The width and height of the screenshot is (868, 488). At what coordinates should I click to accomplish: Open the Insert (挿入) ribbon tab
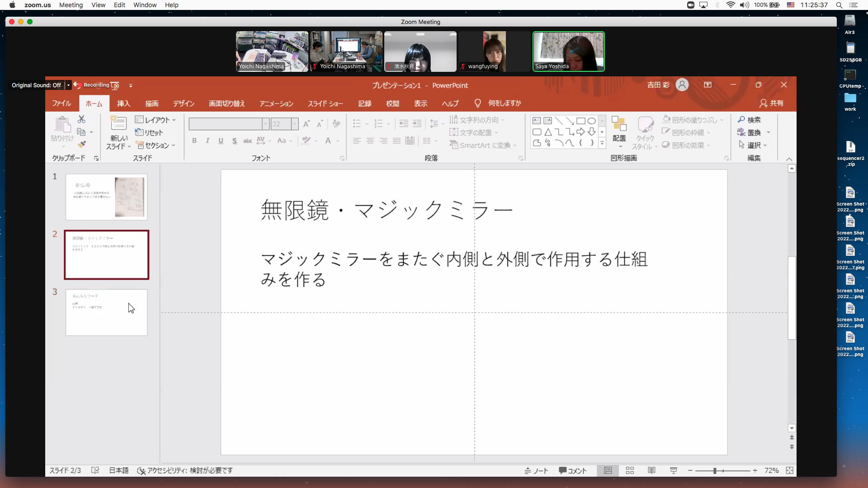click(x=123, y=103)
